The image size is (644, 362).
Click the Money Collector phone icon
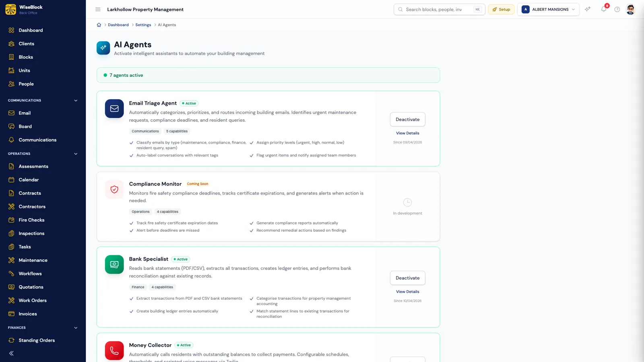point(114,351)
